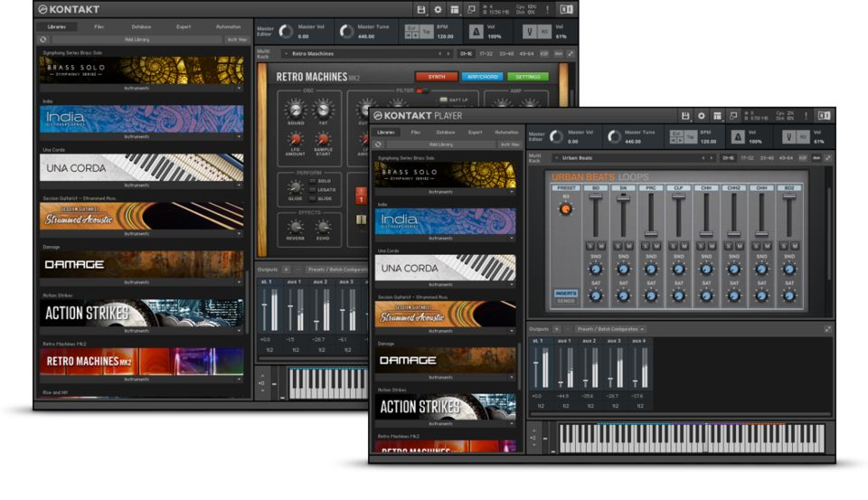
Task: Switch to Files tab in Kontakt browser
Action: coord(99,27)
